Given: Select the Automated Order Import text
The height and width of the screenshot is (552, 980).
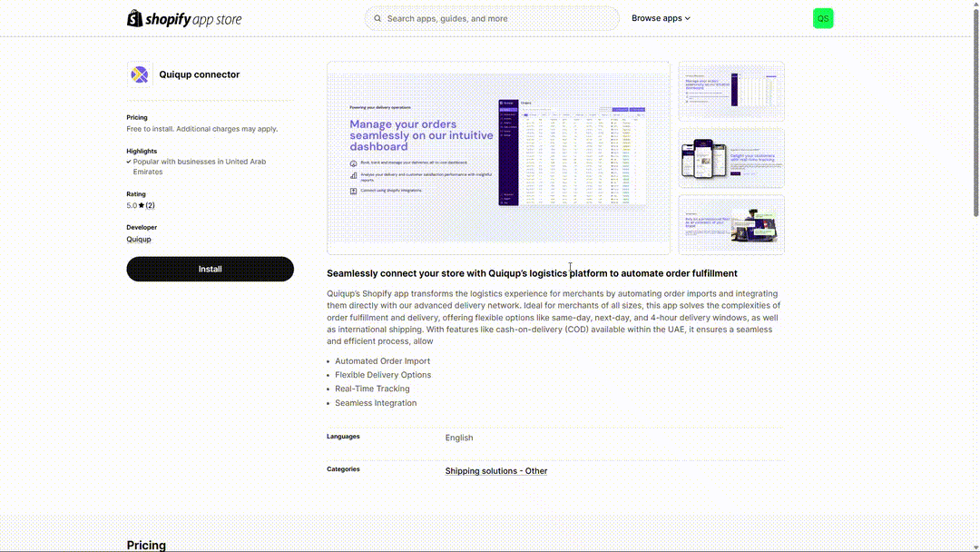Looking at the screenshot, I should [383, 360].
